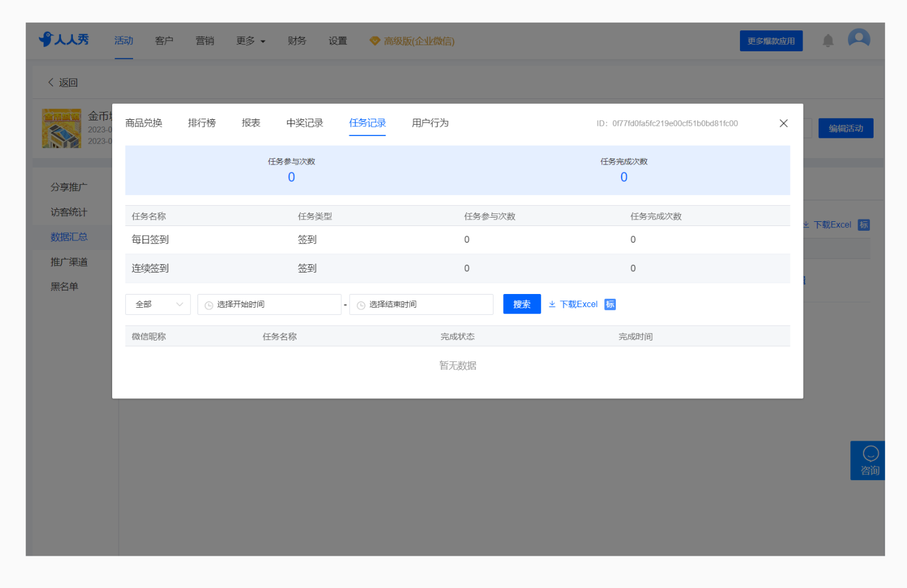Image resolution: width=907 pixels, height=588 pixels.
Task: Select 数据汇总 in the sidebar
Action: 69,237
